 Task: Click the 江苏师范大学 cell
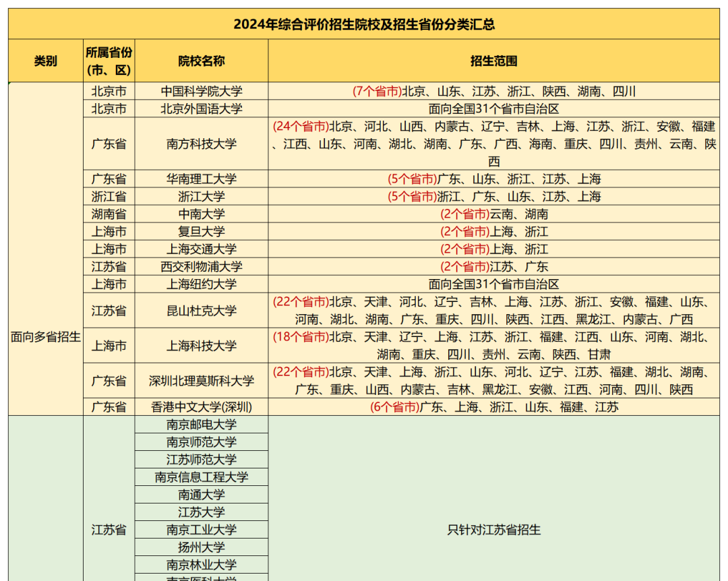(202, 459)
